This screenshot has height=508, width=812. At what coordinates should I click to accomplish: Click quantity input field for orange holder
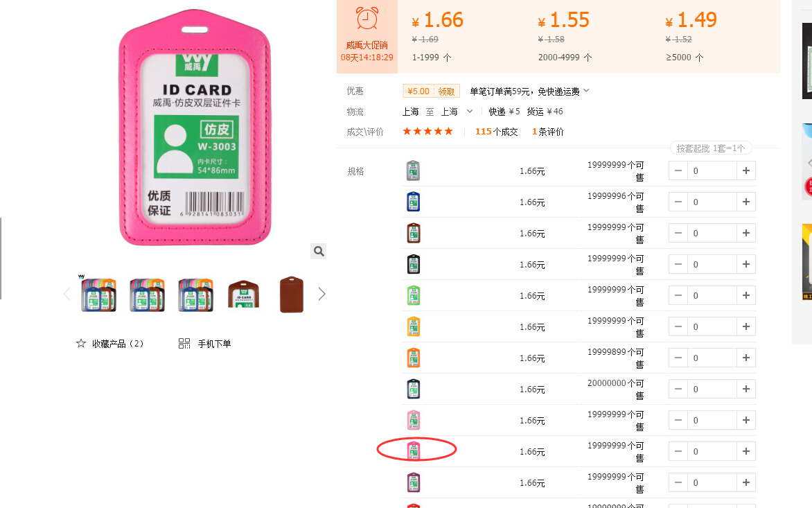click(x=712, y=358)
